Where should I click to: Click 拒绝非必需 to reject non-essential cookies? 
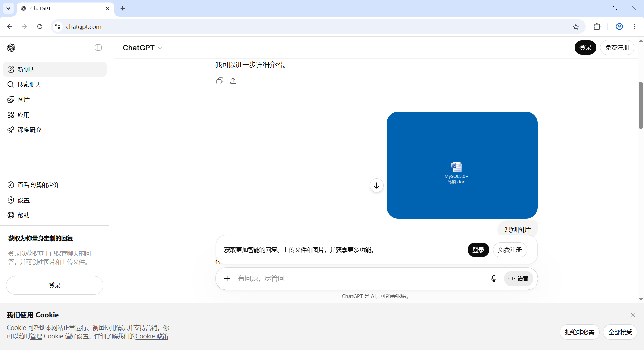point(580,332)
